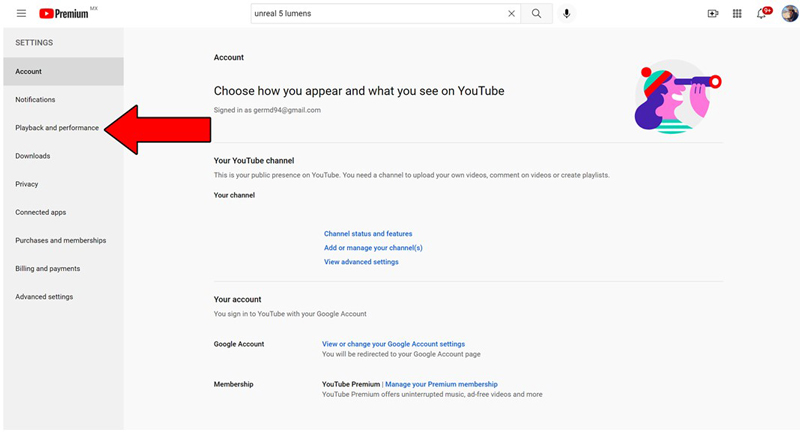Open Notifications settings
The width and height of the screenshot is (800, 434).
63,99
